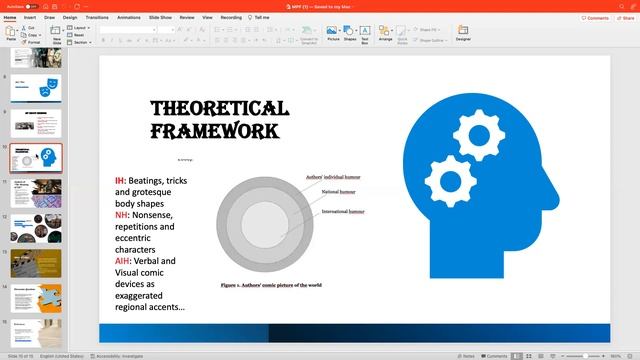The height and width of the screenshot is (360, 640).
Task: Open Notes in status bar
Action: point(466,356)
